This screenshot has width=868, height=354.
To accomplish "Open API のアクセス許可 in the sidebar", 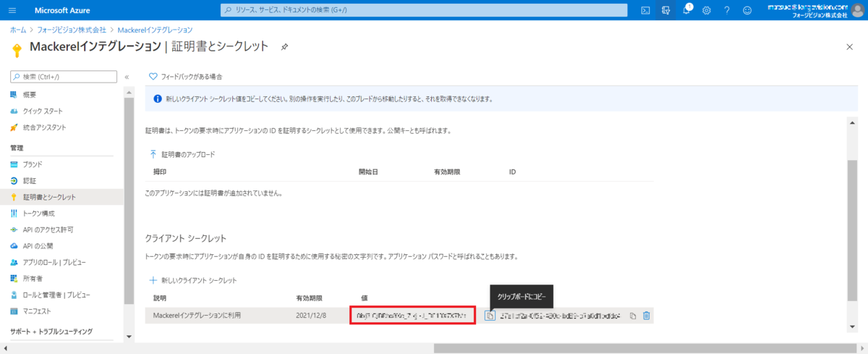I will point(48,229).
